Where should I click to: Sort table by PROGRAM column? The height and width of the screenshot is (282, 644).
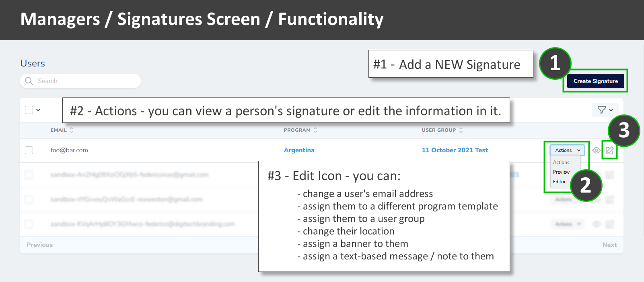click(300, 130)
